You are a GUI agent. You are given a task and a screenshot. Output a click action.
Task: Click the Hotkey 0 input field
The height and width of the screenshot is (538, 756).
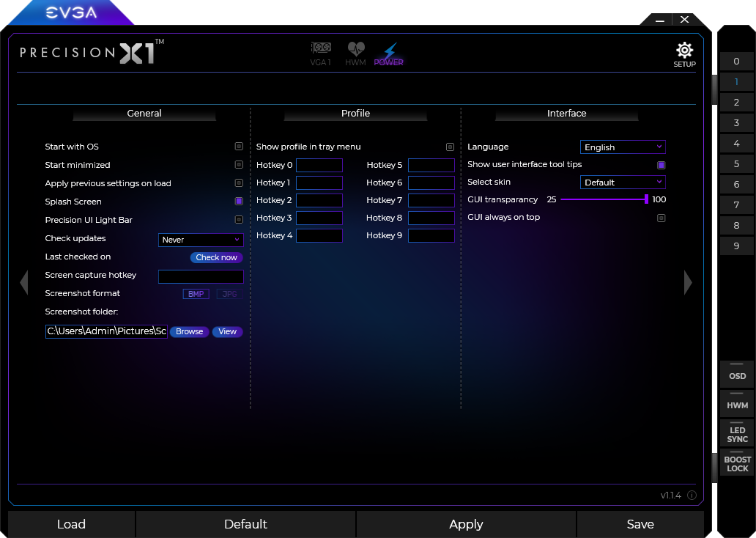tap(319, 165)
